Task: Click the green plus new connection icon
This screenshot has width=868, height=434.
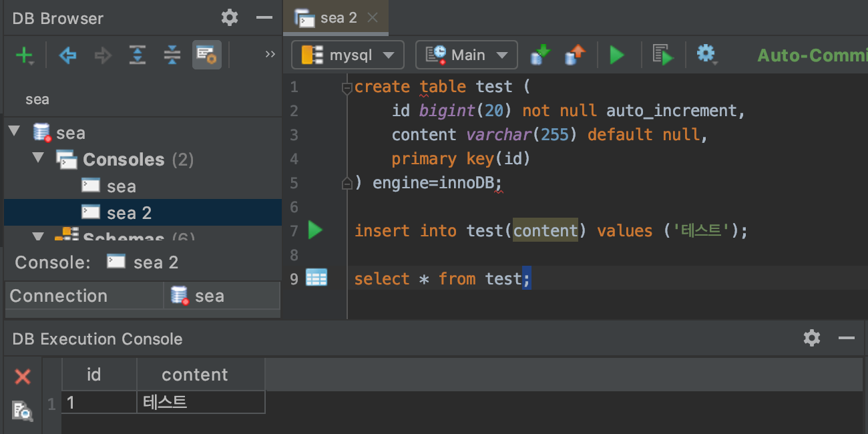Action: tap(24, 55)
